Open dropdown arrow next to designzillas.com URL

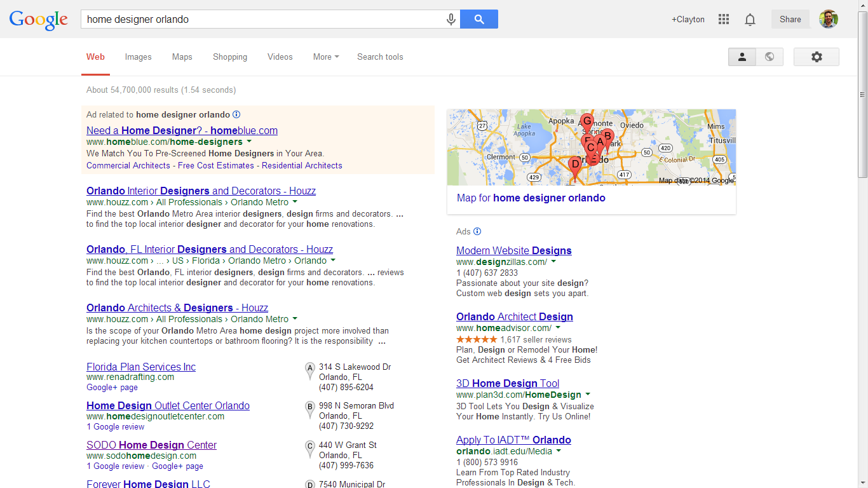click(553, 262)
